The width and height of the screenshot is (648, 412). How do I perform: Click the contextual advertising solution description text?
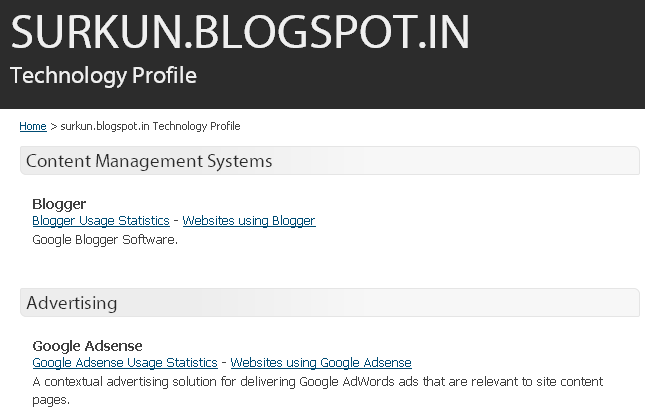(317, 391)
